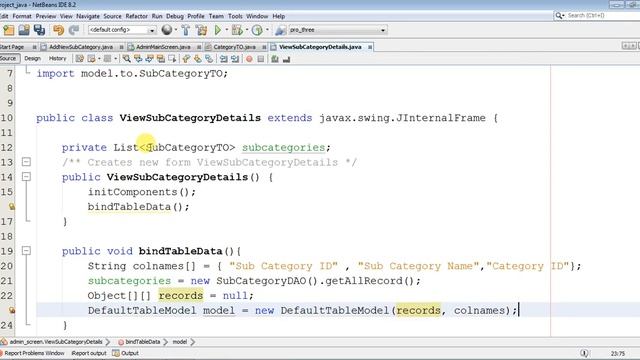Toggle Highlight Search in editor toolbar
The height and width of the screenshot is (360, 640).
pos(161,59)
